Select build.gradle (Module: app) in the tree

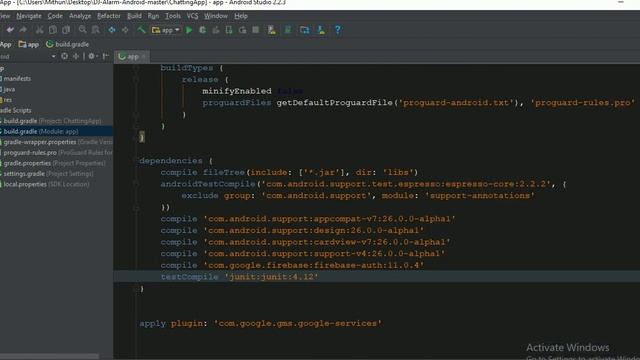(56, 131)
